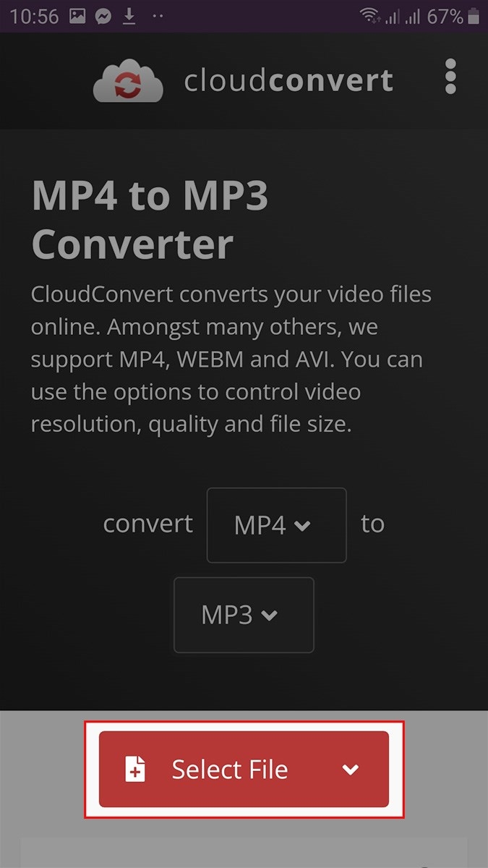
Task: Click the chevron inside the MP4 box
Action: coord(303,526)
